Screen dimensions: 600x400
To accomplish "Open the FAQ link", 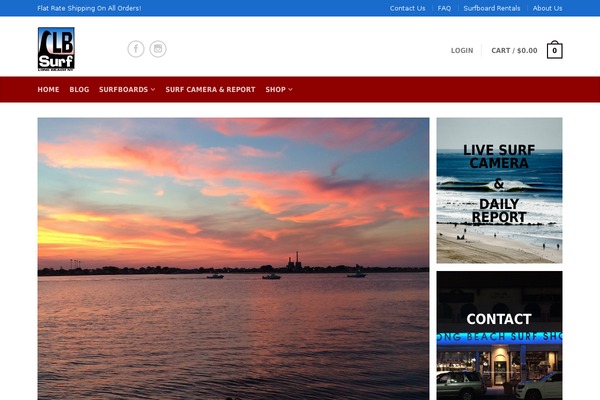I will 444,8.
